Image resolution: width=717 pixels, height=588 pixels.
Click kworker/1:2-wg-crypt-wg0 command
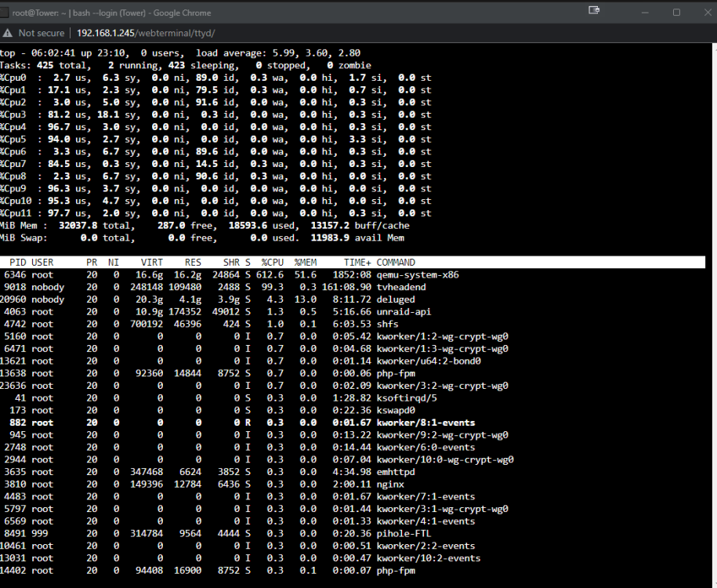pos(442,336)
